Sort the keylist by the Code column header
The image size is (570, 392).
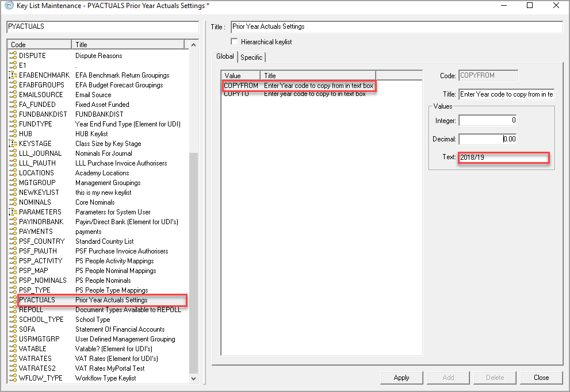tap(39, 44)
